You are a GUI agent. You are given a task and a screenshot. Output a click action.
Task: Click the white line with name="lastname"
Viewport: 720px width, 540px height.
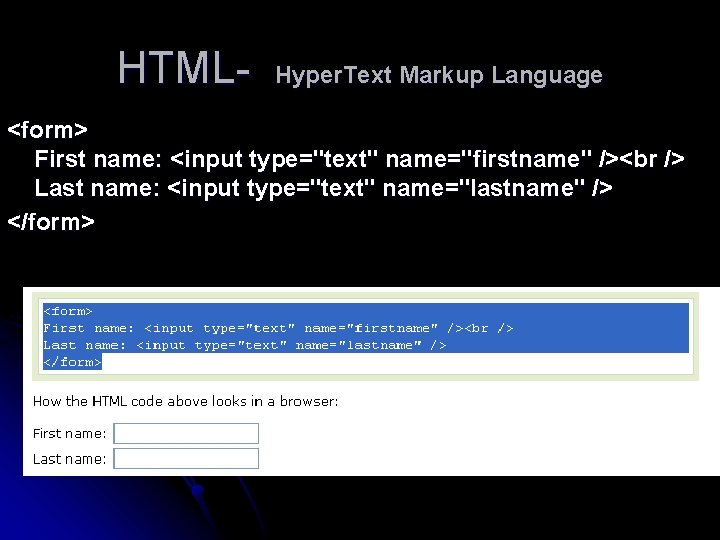click(x=323, y=188)
